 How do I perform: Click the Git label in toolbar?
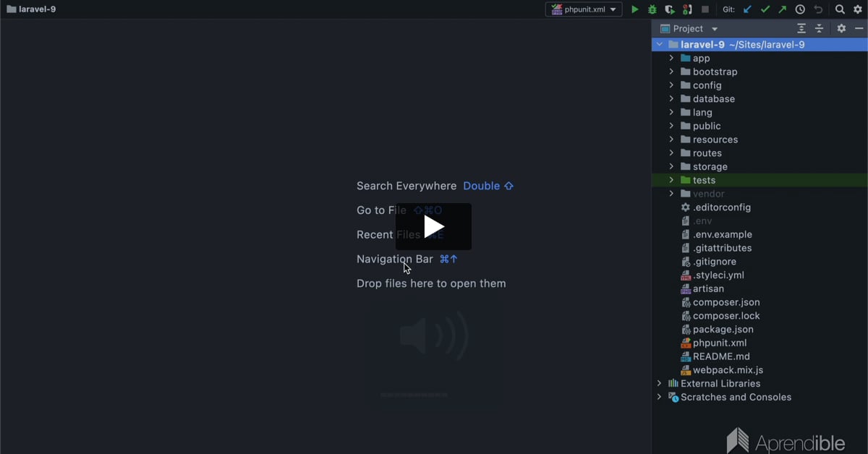[729, 9]
